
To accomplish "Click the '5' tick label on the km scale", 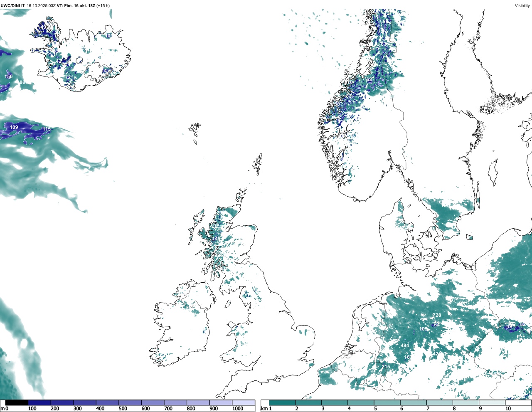I will 375,409.
